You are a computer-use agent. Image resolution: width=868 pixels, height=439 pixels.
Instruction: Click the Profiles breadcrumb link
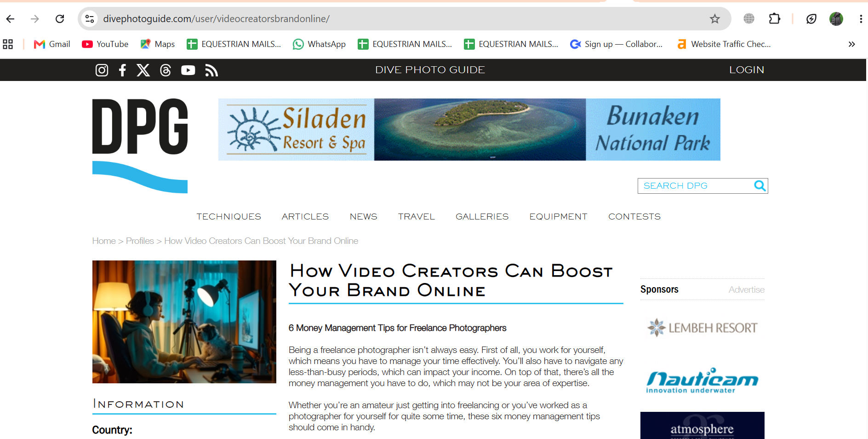pyautogui.click(x=140, y=241)
